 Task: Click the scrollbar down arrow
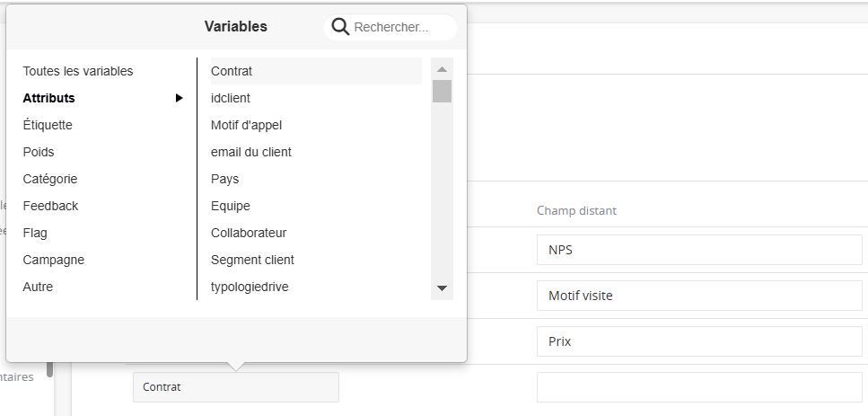(x=442, y=288)
